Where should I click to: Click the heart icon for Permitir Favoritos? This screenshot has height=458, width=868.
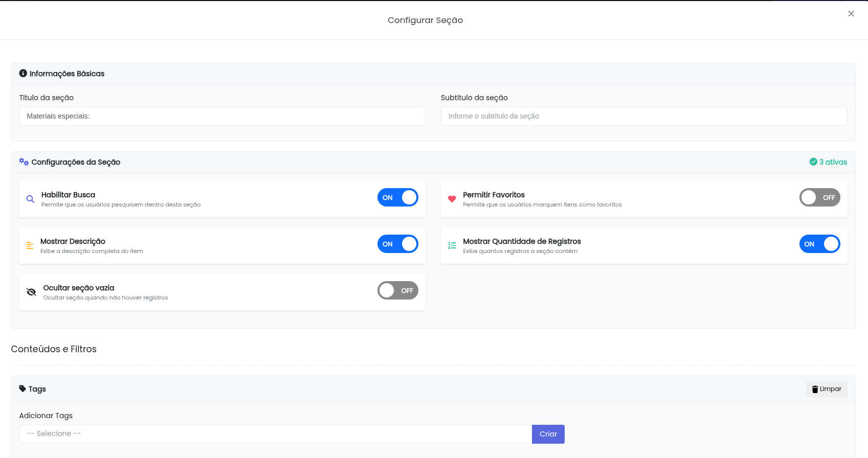click(x=452, y=199)
